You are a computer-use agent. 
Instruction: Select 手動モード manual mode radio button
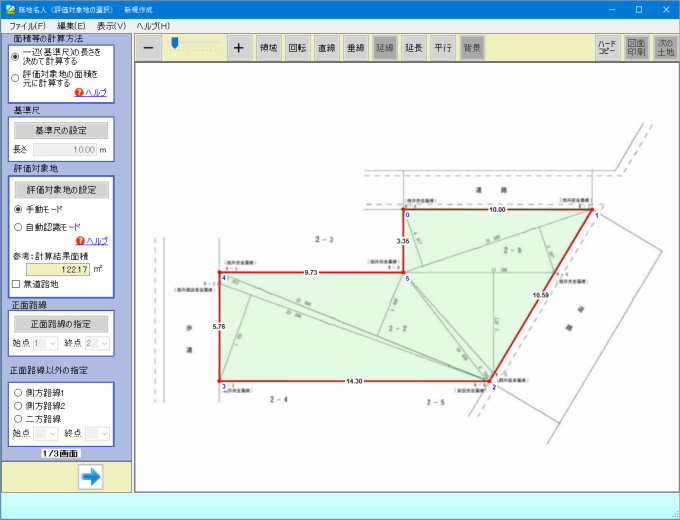18,209
